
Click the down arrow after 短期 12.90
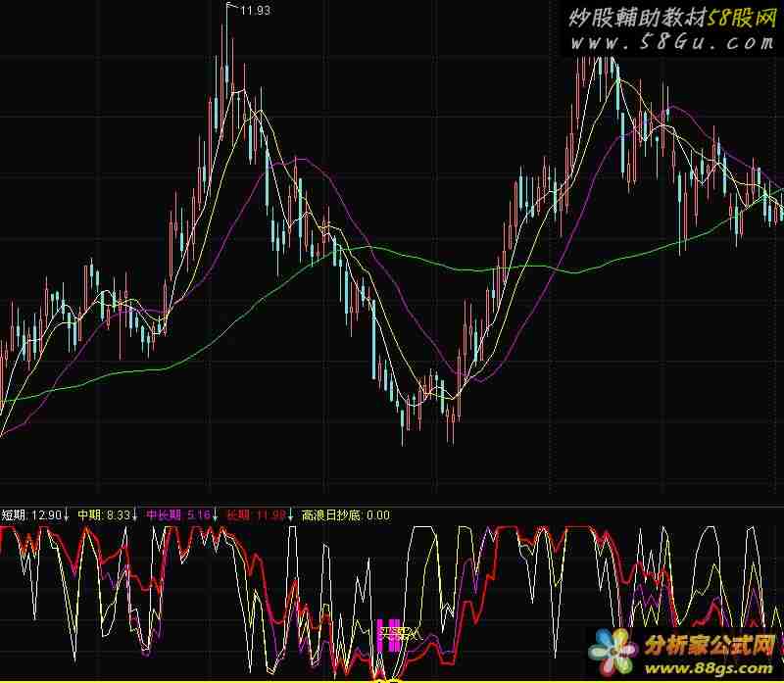click(66, 515)
